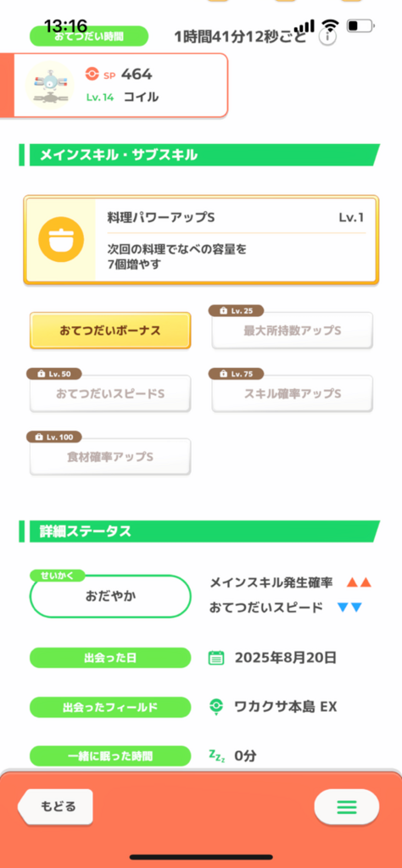Tap the locked 食材確率アップS skill
The height and width of the screenshot is (868, 402).
click(110, 457)
